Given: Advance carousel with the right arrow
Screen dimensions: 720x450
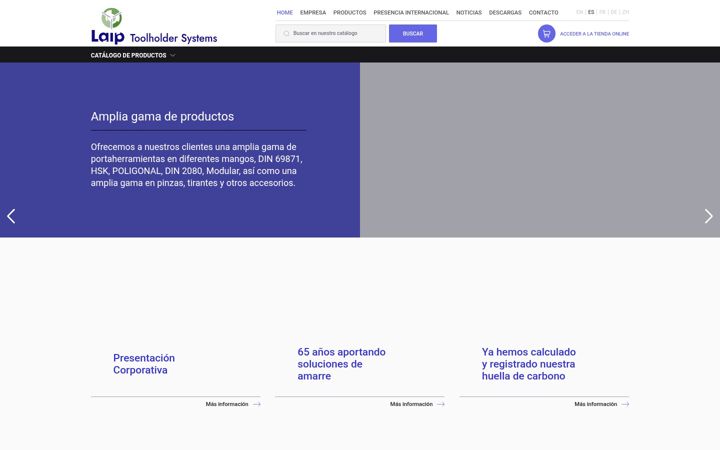Looking at the screenshot, I should (708, 216).
